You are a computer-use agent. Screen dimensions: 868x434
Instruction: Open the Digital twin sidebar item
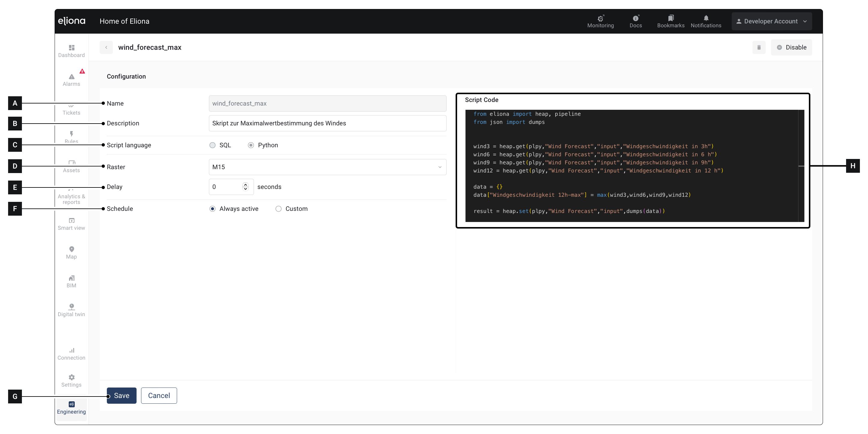(71, 310)
